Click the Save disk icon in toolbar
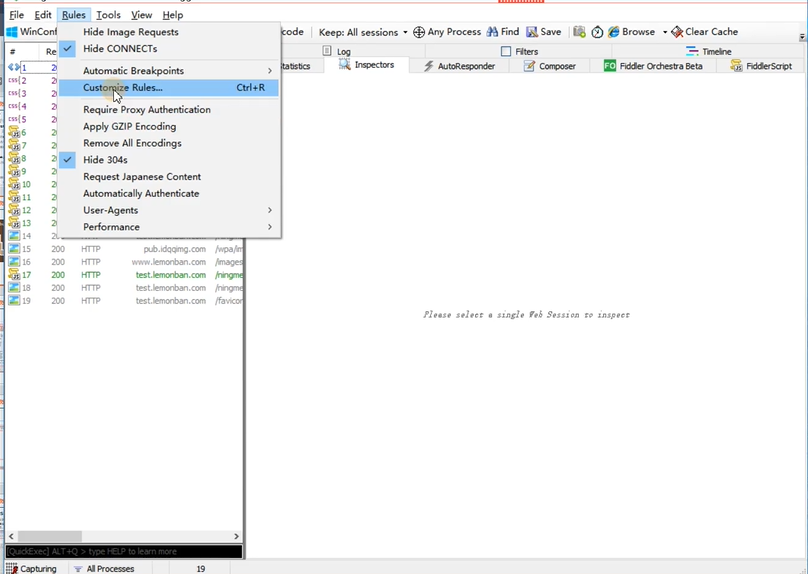The width and height of the screenshot is (808, 574). (x=532, y=32)
